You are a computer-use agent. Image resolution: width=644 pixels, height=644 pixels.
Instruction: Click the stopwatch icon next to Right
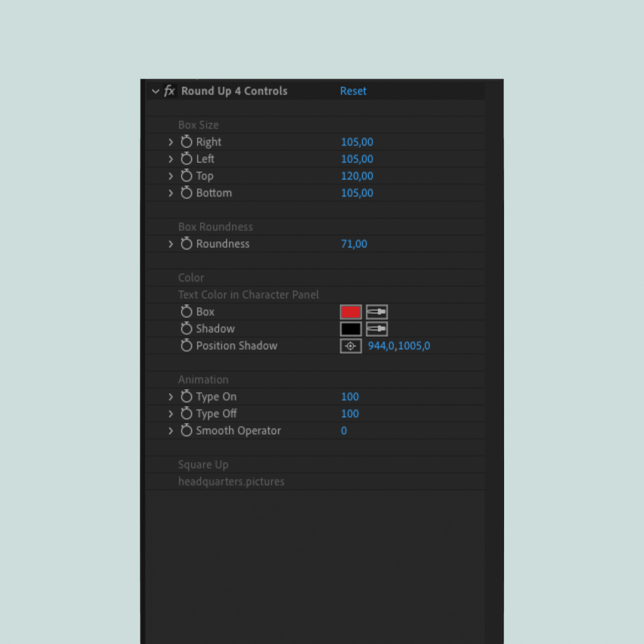tap(186, 142)
